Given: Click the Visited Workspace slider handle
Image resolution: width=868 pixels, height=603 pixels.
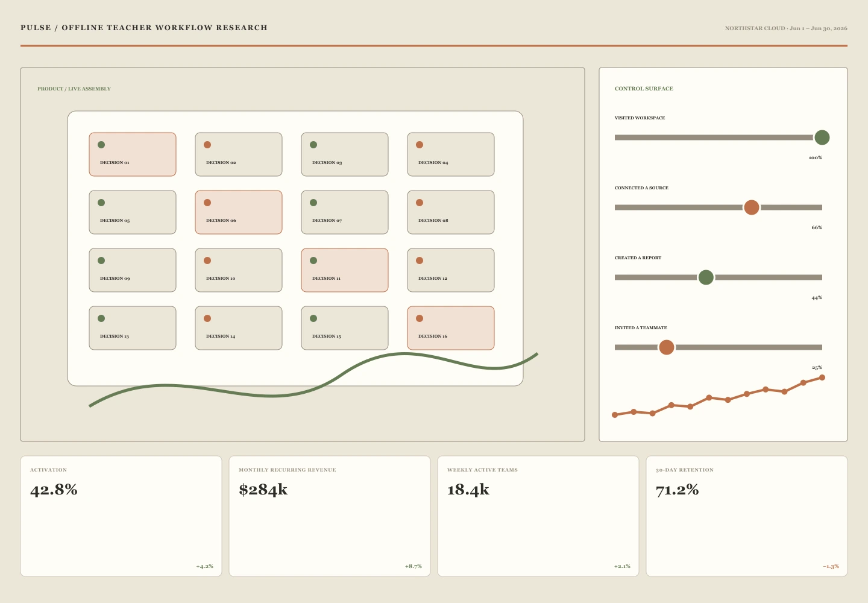Looking at the screenshot, I should [822, 137].
